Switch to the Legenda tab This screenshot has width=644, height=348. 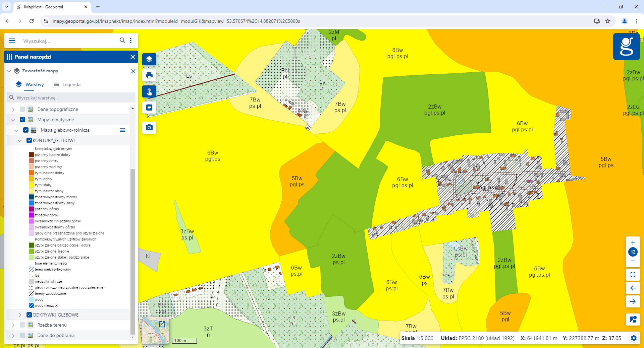coord(67,84)
